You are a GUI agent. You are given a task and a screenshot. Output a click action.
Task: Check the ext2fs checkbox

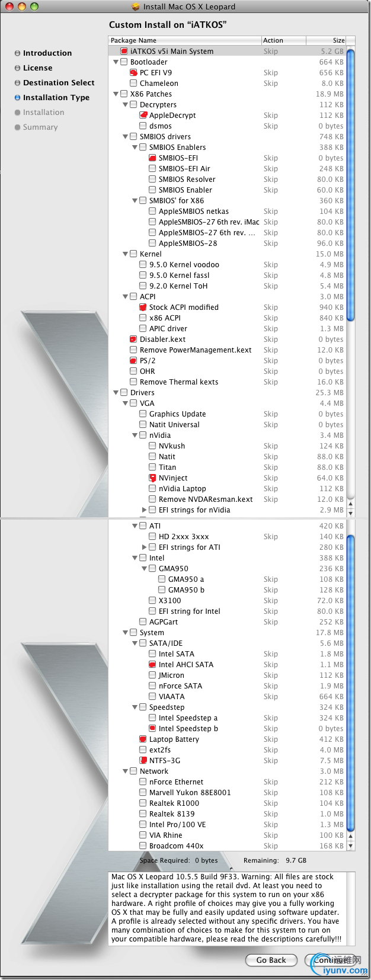(x=143, y=750)
